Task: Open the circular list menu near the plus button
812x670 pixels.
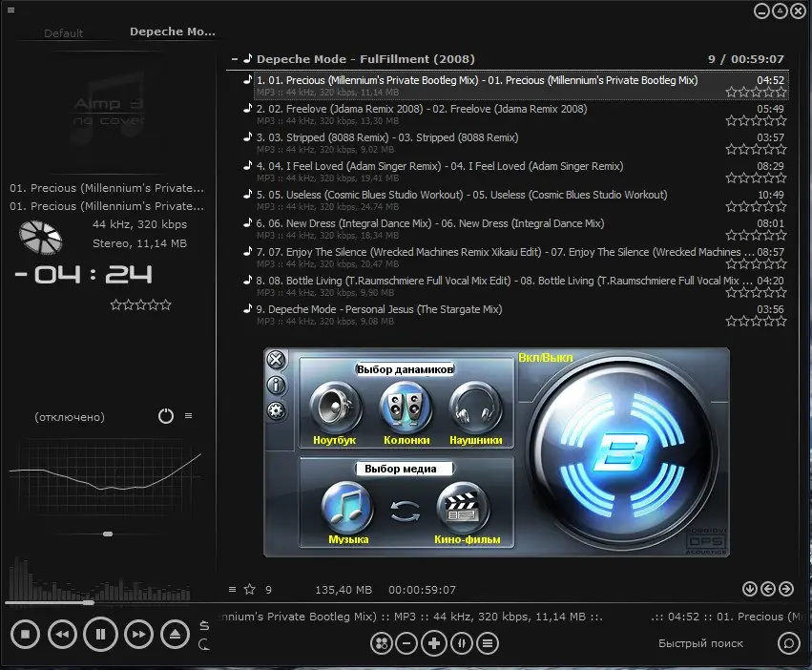Action: coord(488,643)
